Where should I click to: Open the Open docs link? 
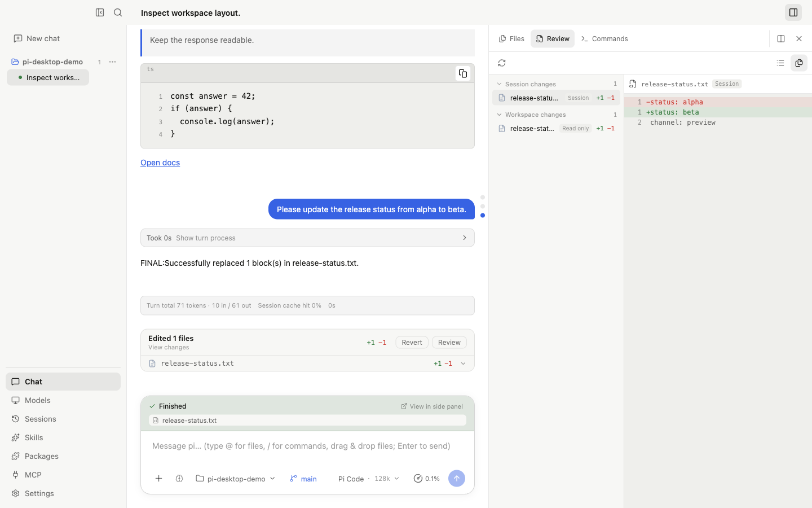pyautogui.click(x=160, y=163)
